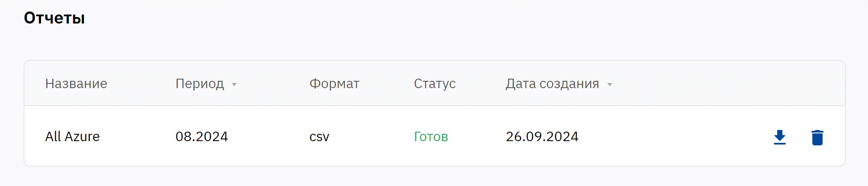
Task: Click the Название column header
Action: coord(76,83)
